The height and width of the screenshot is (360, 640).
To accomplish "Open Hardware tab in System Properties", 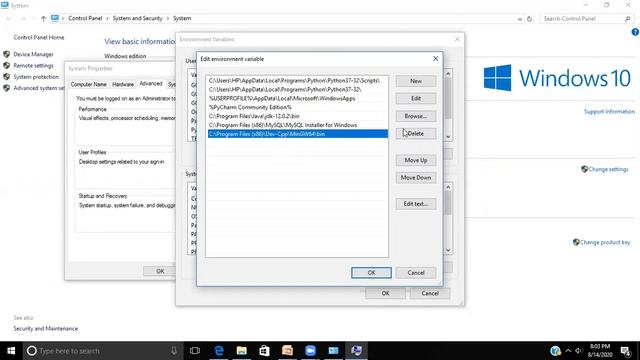I will (123, 84).
